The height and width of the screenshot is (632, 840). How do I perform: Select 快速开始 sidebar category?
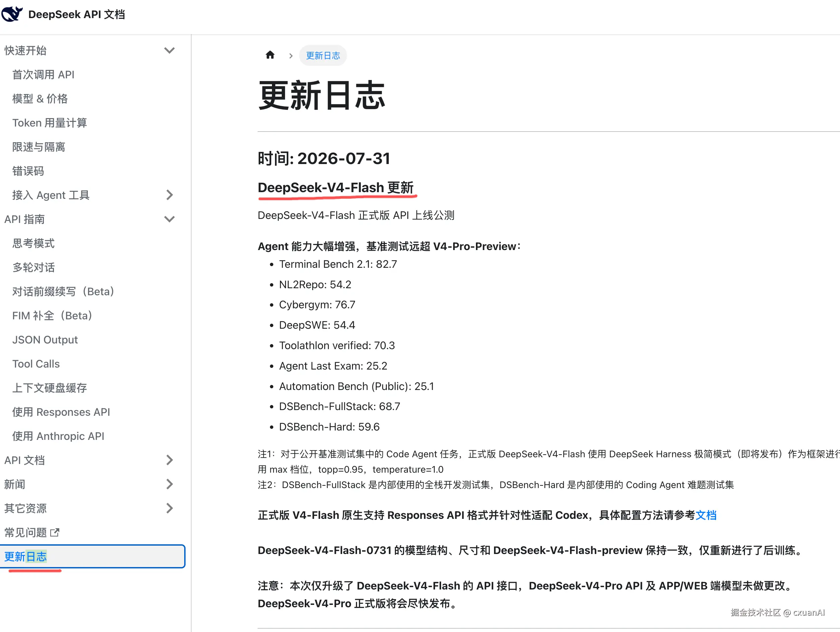25,51
